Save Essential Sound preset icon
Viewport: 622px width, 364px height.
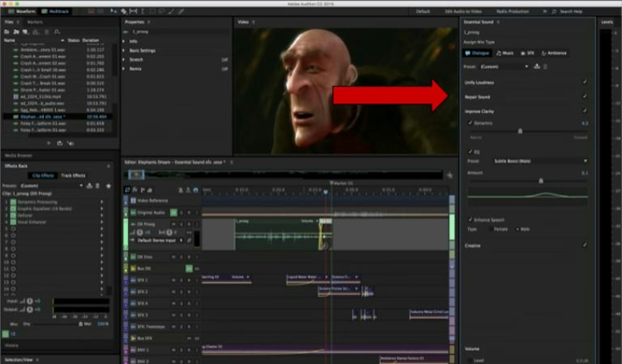coord(537,67)
